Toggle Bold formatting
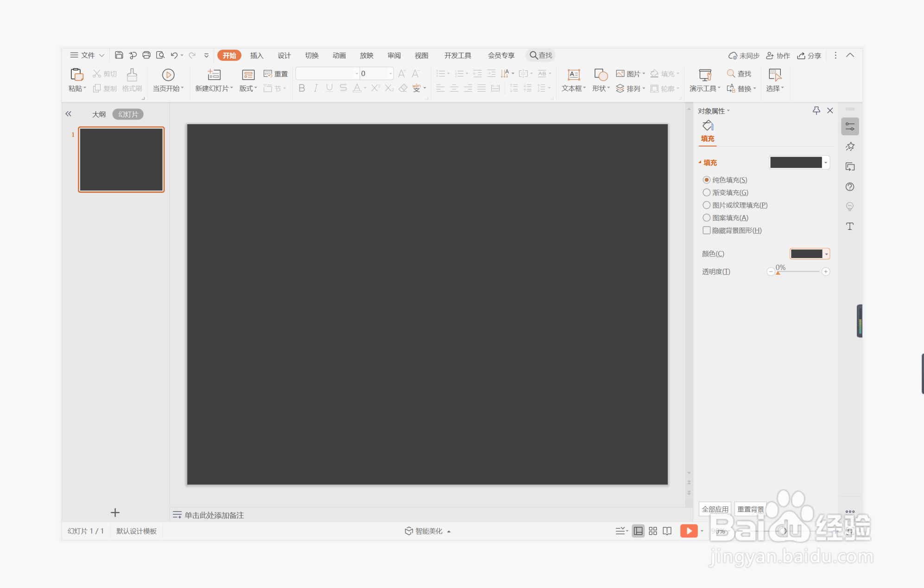Viewport: 924px width, 588px height. 302,88
